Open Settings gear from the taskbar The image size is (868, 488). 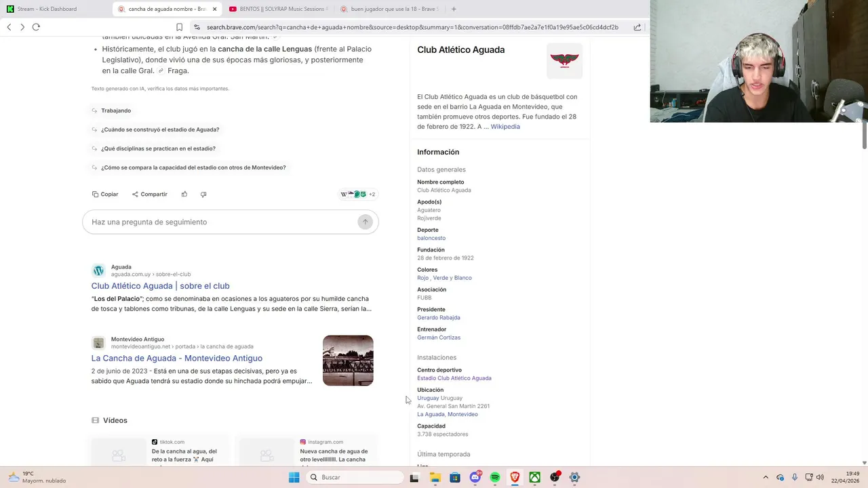(x=574, y=477)
